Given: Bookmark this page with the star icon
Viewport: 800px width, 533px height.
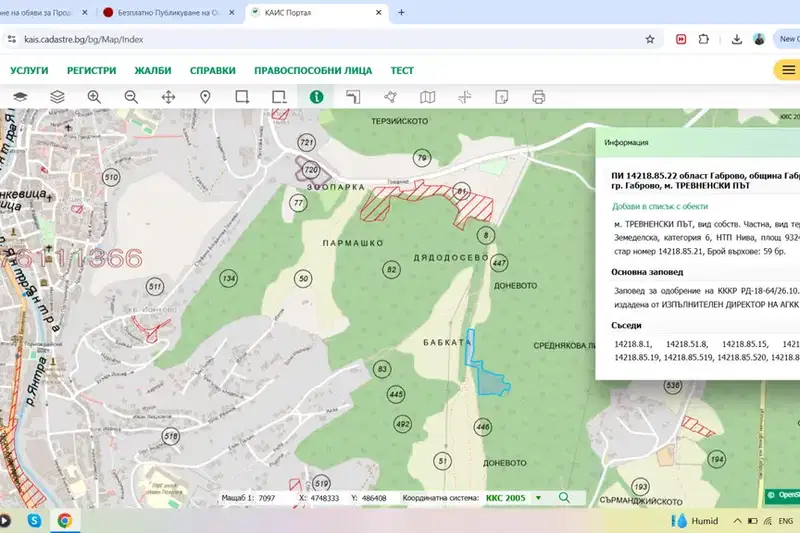Looking at the screenshot, I should 649,39.
